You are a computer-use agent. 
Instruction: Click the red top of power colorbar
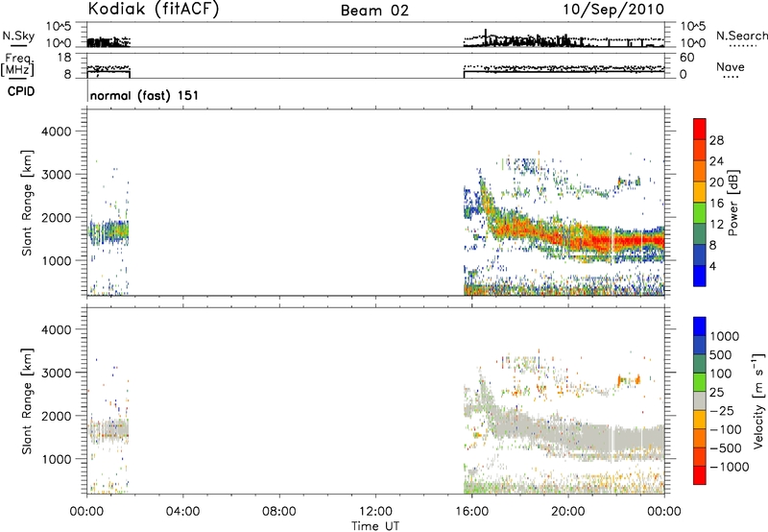point(700,129)
